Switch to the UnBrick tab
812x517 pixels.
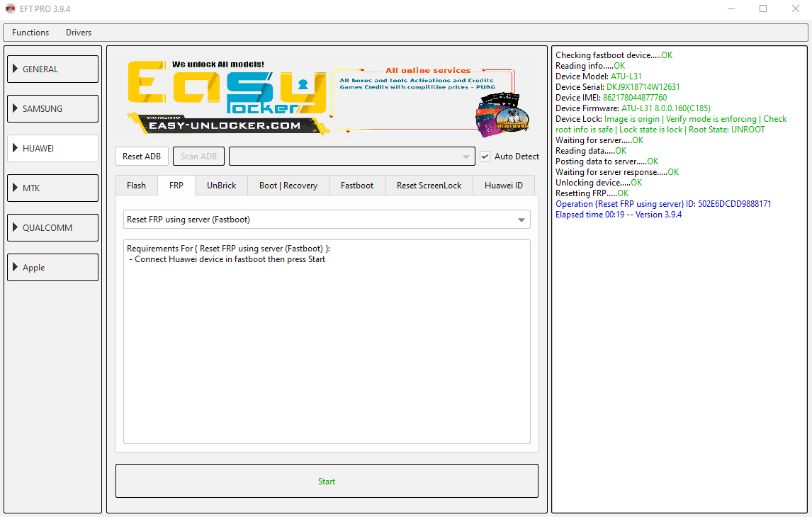coord(222,186)
